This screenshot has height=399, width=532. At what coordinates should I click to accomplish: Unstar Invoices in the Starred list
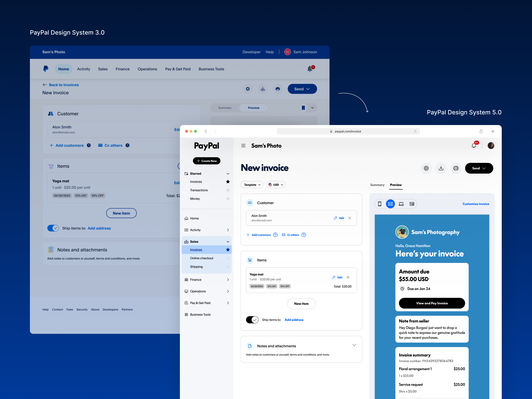coord(228,182)
